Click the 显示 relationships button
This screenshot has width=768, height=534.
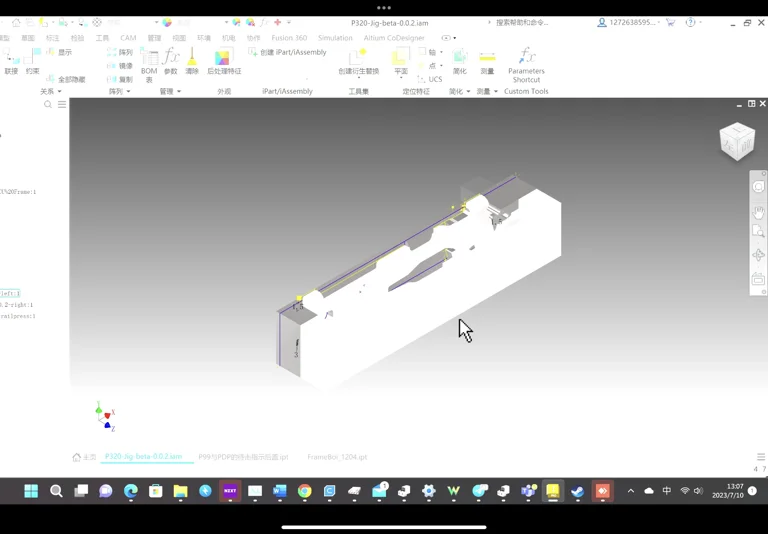(60, 52)
